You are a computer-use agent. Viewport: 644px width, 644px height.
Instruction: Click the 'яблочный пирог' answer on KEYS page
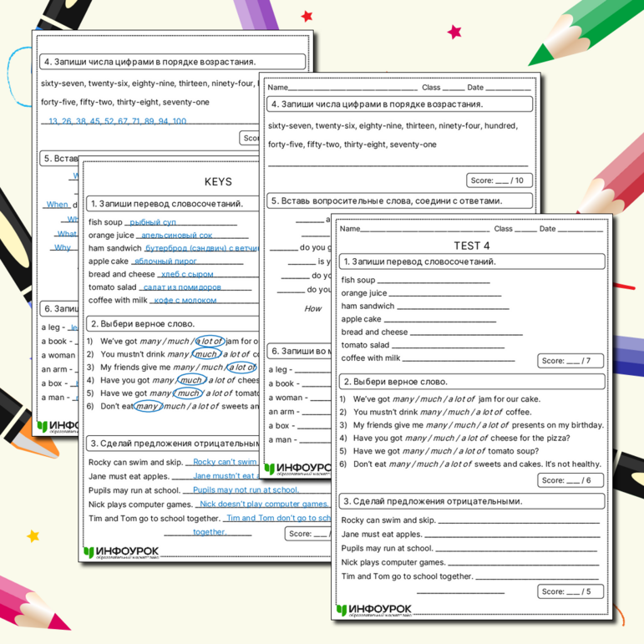(165, 261)
